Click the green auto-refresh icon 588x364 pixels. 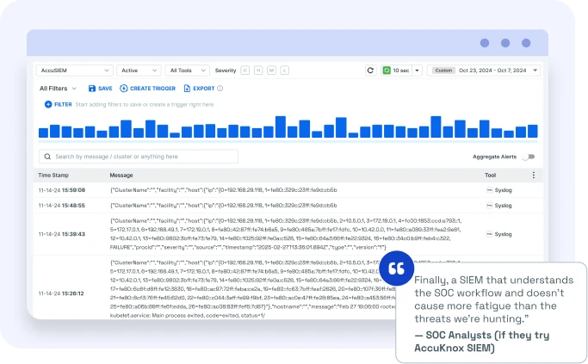pos(387,71)
